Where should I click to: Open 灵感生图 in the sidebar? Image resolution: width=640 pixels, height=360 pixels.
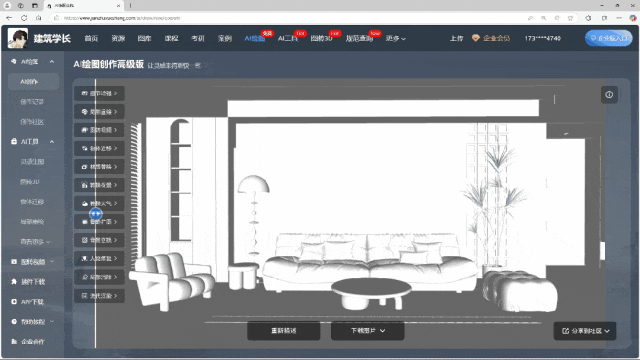click(32, 162)
